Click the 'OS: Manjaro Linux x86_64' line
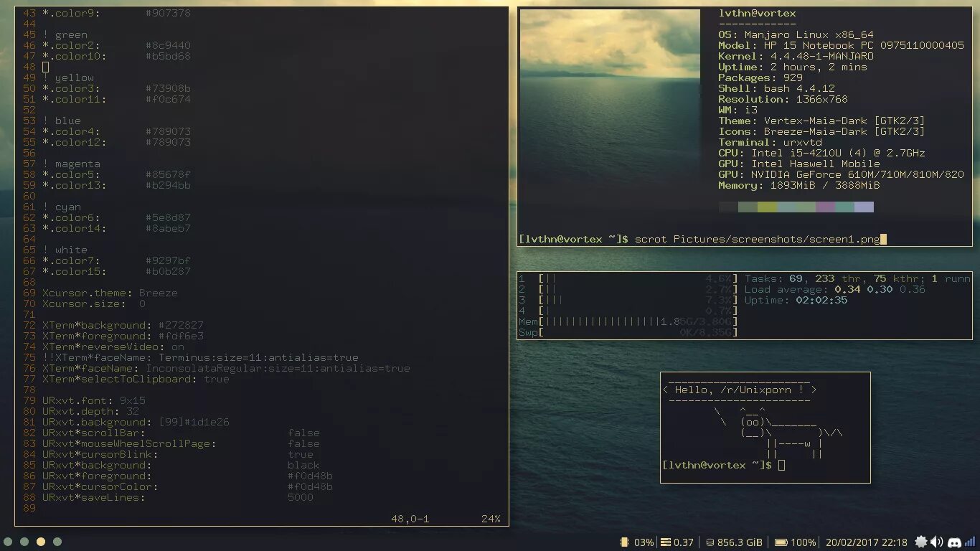The height and width of the screenshot is (551, 980). click(796, 34)
